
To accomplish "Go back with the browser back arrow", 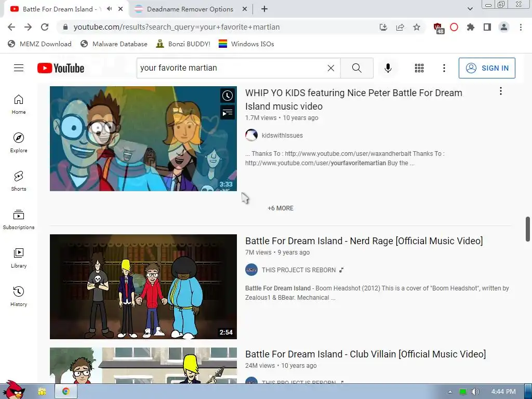I will tap(11, 27).
